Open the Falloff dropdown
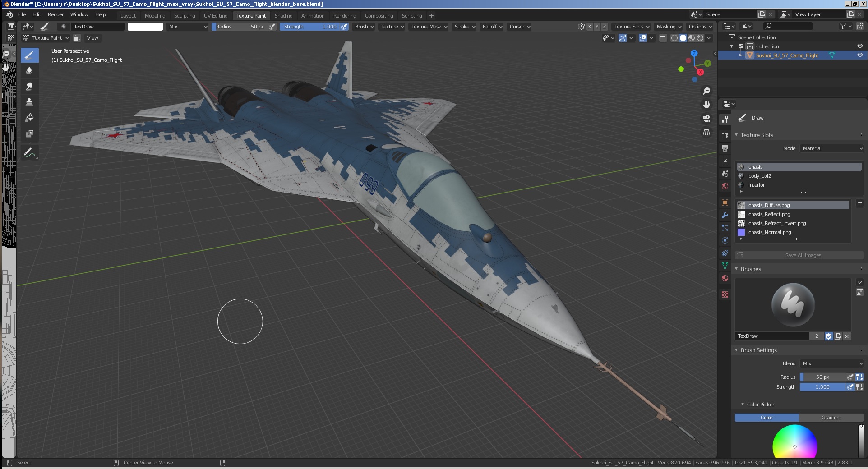This screenshot has height=469, width=868. [492, 27]
